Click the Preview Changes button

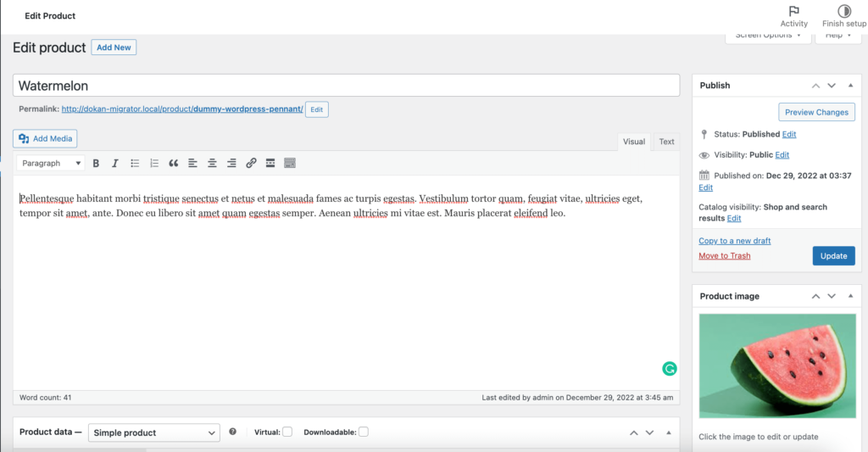816,112
